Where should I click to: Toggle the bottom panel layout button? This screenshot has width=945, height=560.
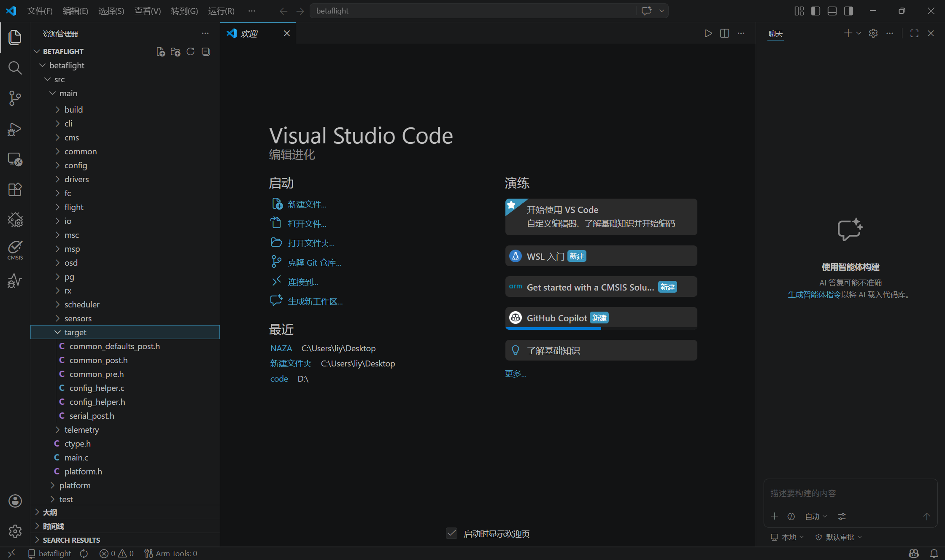coord(832,11)
